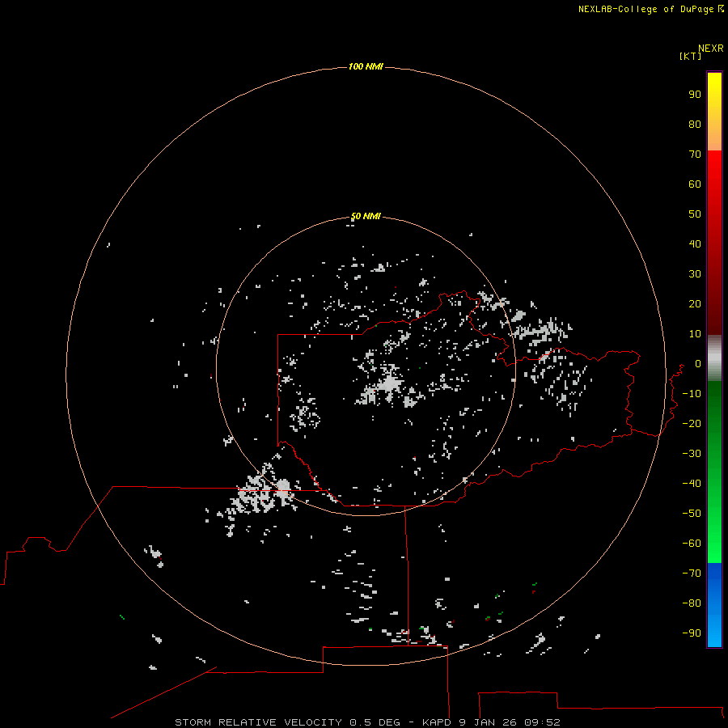
Task: Click the KT units label above the scale
Action: 691,56
